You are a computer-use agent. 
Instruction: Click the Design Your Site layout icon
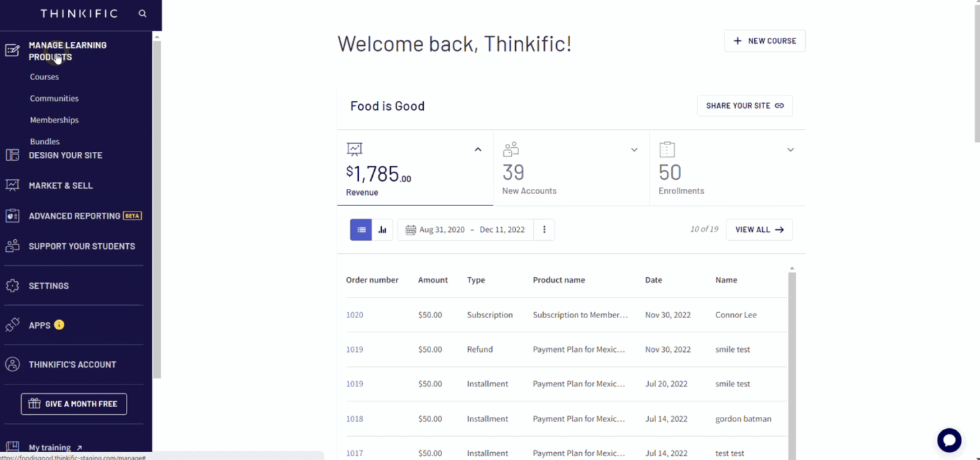click(12, 155)
